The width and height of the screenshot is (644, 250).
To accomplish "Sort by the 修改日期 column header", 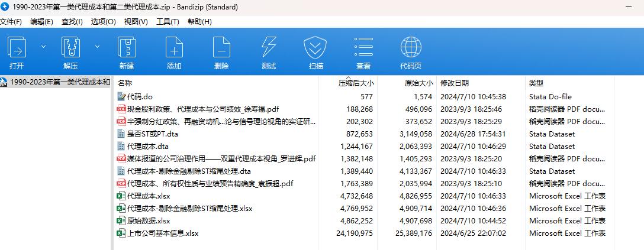I will pos(454,83).
